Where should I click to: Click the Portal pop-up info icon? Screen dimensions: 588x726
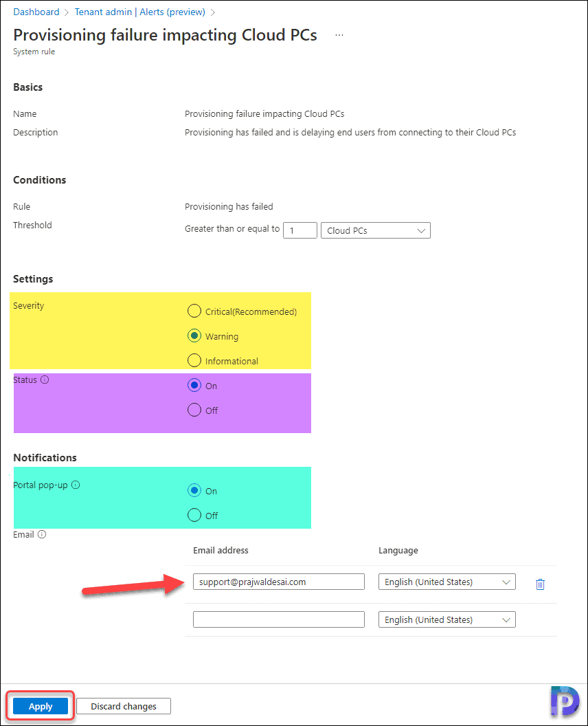(76, 485)
